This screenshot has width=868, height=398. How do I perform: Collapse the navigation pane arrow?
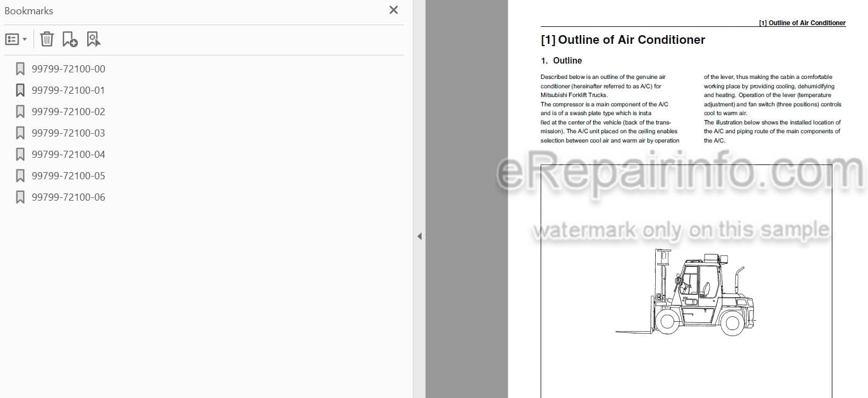(x=419, y=236)
